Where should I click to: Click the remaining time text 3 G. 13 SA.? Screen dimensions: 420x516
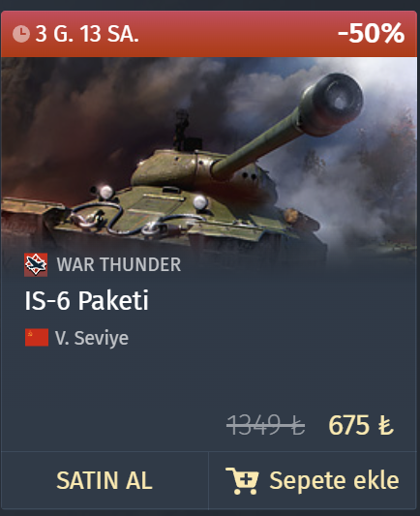(x=87, y=34)
